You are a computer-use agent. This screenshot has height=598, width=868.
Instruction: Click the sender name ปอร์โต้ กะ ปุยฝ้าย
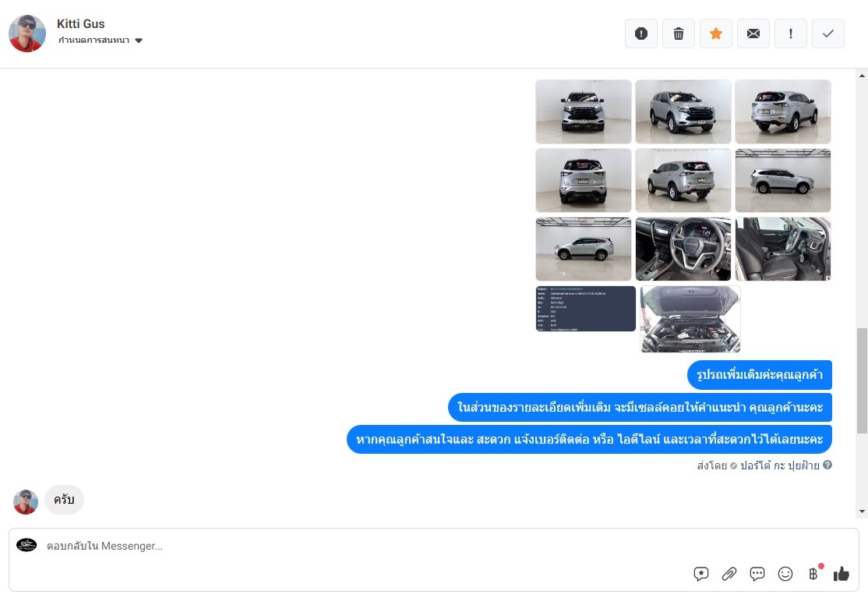pos(779,465)
